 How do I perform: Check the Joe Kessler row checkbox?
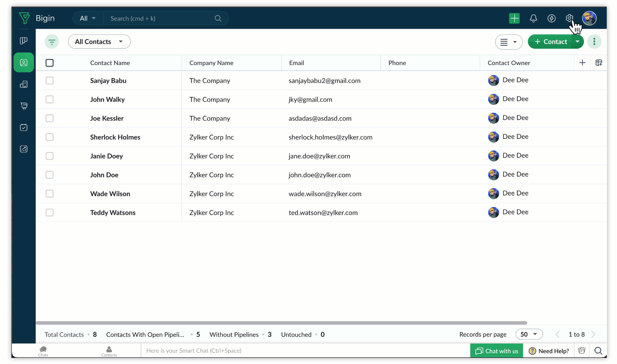pos(50,118)
